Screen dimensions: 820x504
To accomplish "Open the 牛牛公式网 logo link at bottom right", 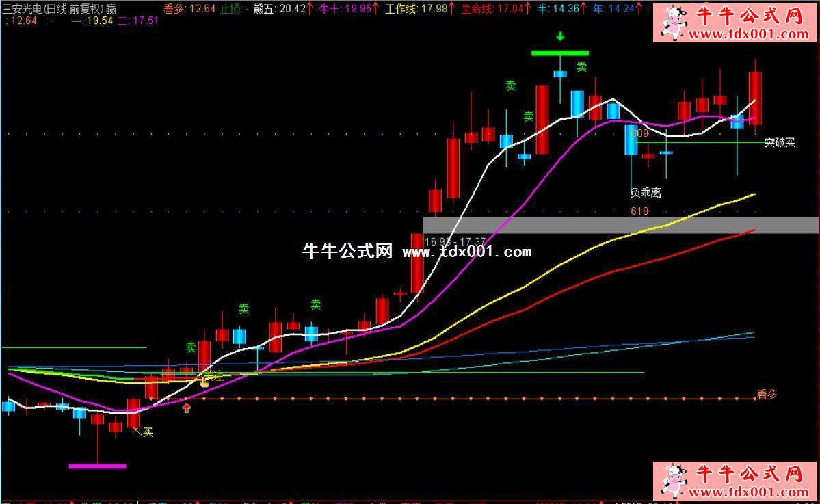I will (x=735, y=481).
